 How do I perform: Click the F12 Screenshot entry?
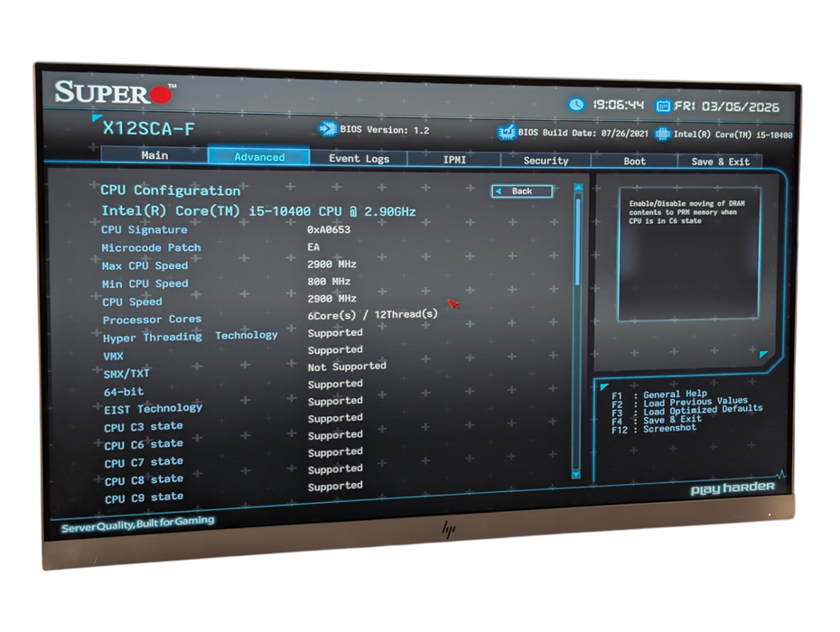(654, 429)
